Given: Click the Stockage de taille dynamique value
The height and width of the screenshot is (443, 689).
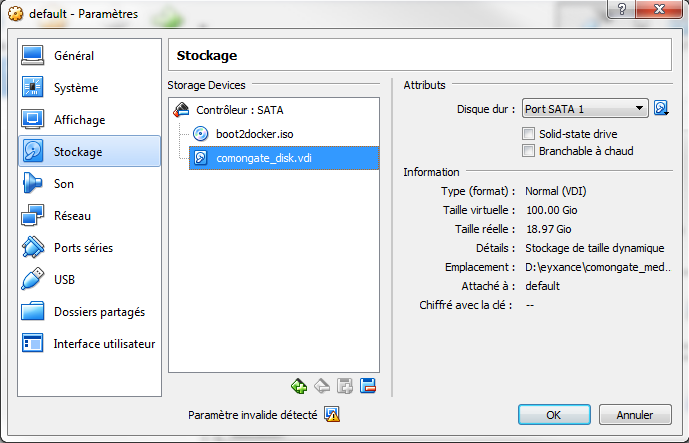Looking at the screenshot, I should point(595,248).
